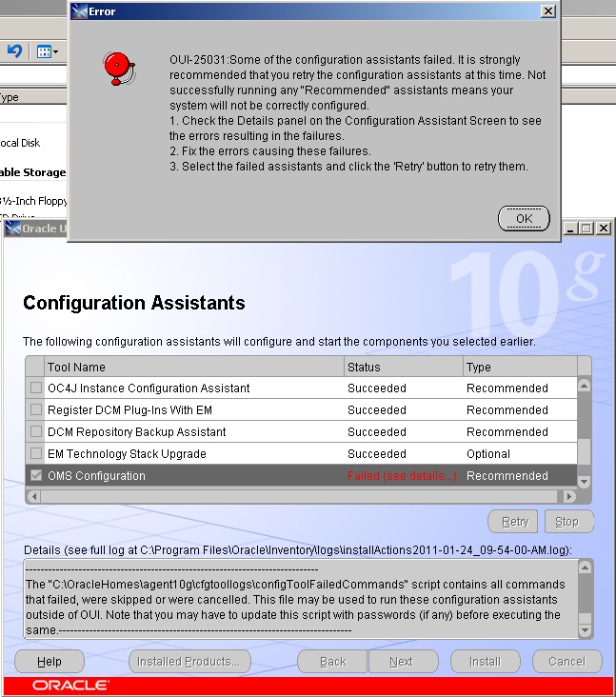Image resolution: width=616 pixels, height=697 pixels.
Task: Select the DCM Repository Backup Assistant row
Action: (190, 432)
